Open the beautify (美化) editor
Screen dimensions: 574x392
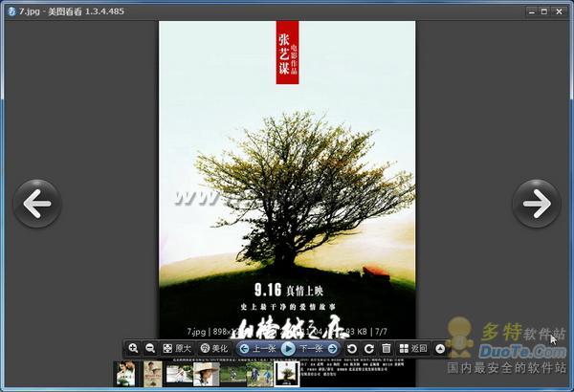tap(214, 348)
